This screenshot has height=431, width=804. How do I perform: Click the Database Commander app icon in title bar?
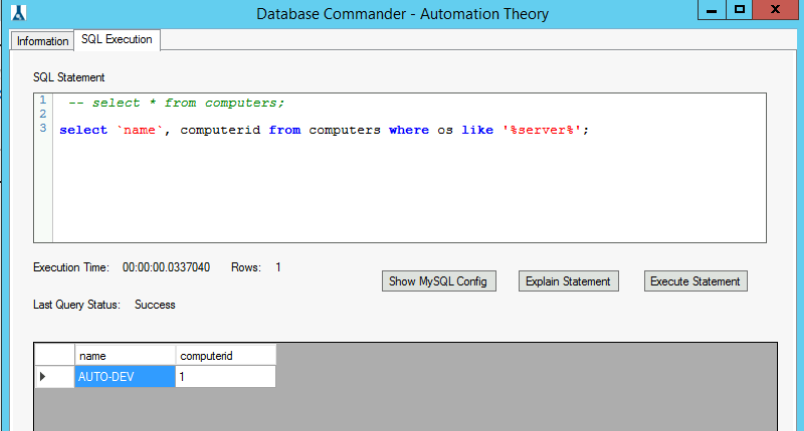pos(17,13)
